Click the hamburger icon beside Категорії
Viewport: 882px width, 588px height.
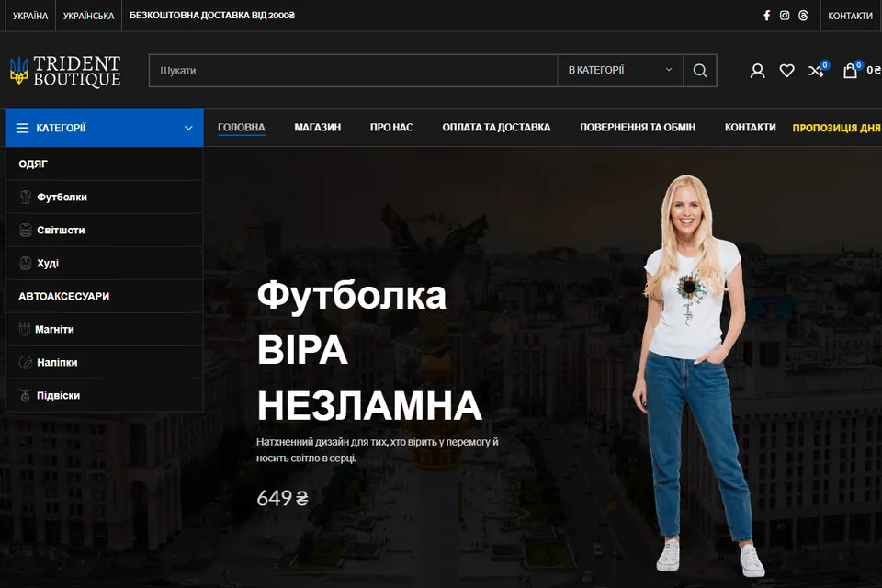point(22,129)
